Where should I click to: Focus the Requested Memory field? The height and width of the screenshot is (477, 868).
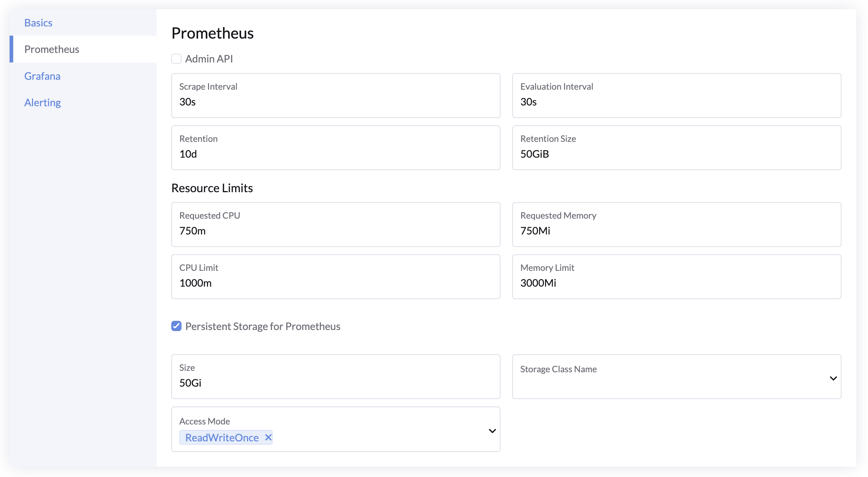coord(677,225)
